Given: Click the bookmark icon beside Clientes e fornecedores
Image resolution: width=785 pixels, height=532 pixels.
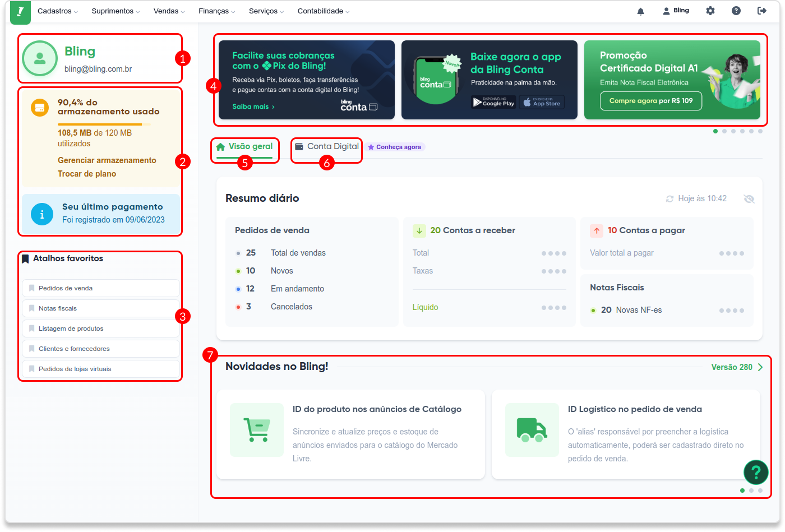Looking at the screenshot, I should 32,349.
